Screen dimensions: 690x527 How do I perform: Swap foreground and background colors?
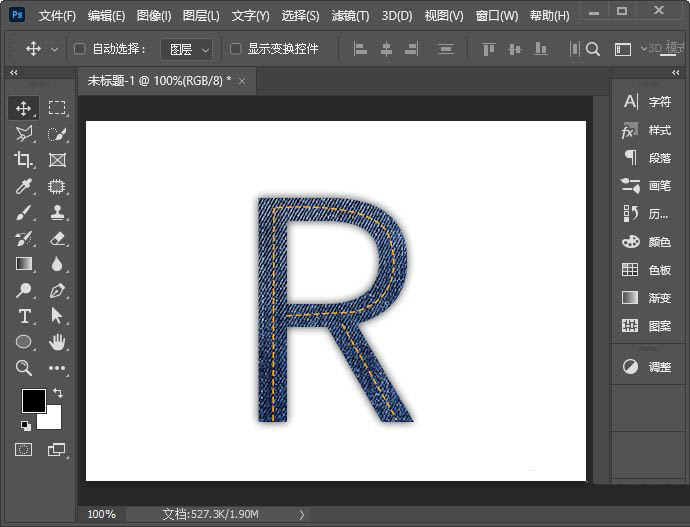click(x=58, y=392)
